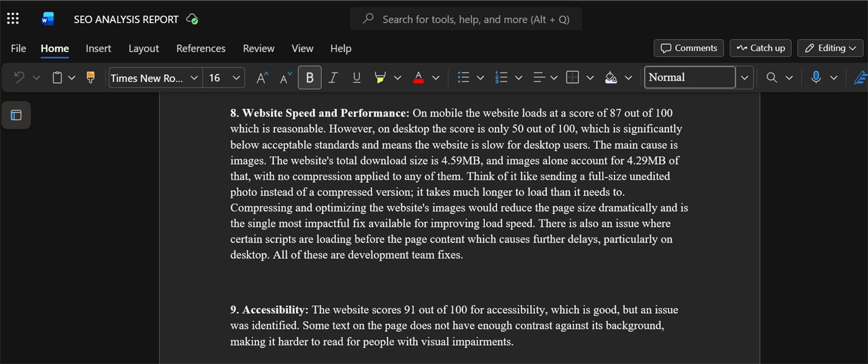Click the Undo arrow
Screen dimensions: 868x364
[x=19, y=78]
